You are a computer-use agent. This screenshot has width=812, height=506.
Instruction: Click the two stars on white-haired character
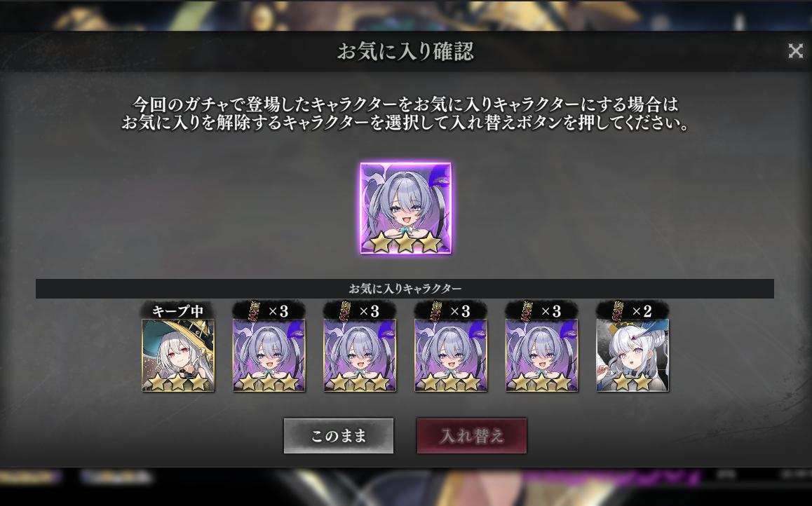[x=632, y=383]
